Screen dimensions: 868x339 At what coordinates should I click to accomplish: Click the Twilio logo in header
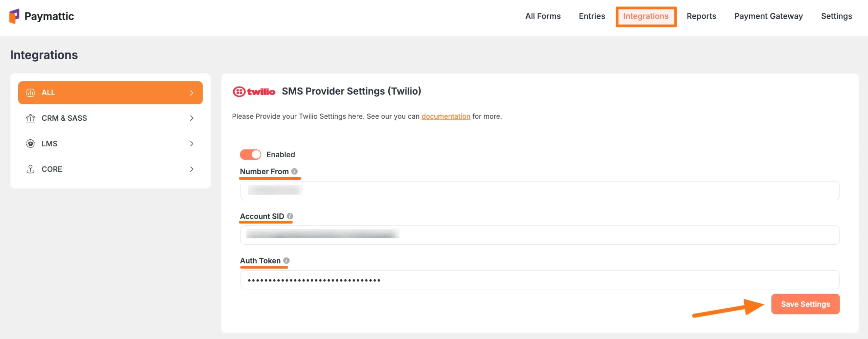254,92
